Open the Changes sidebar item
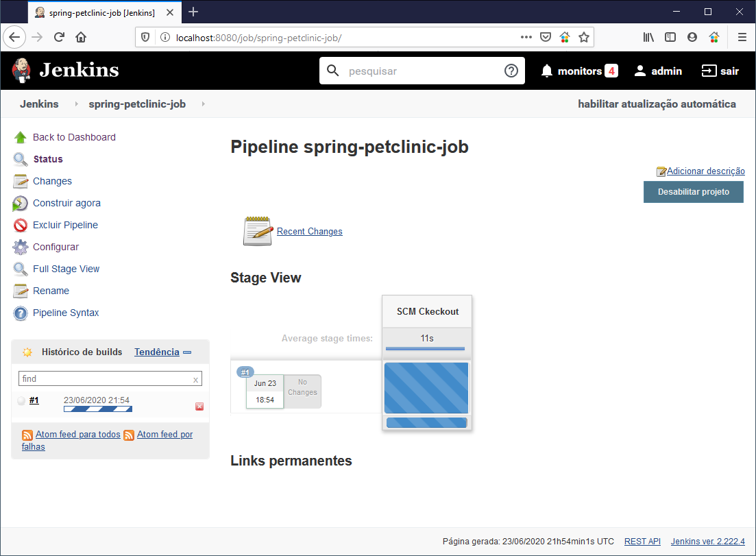 pos(52,181)
